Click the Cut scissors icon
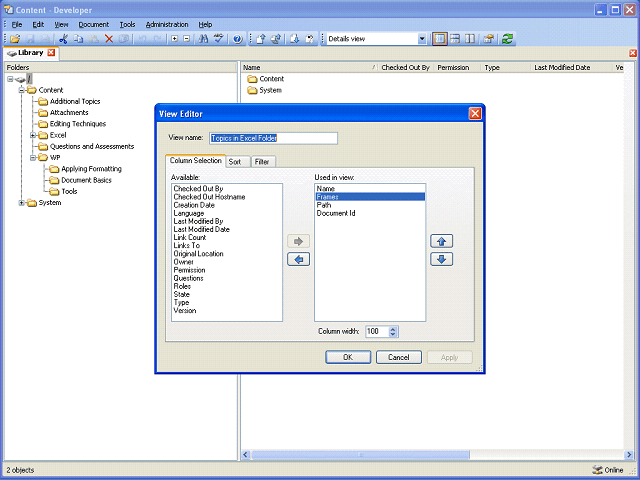640x480 pixels. (x=63, y=39)
